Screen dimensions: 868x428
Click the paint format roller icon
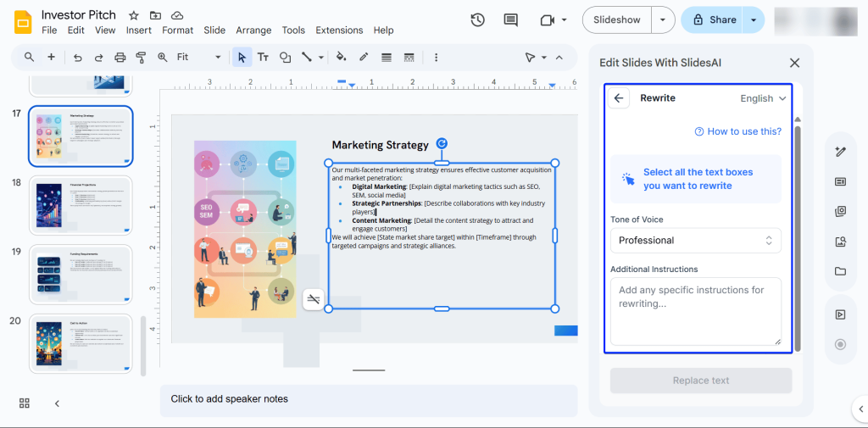[141, 58]
